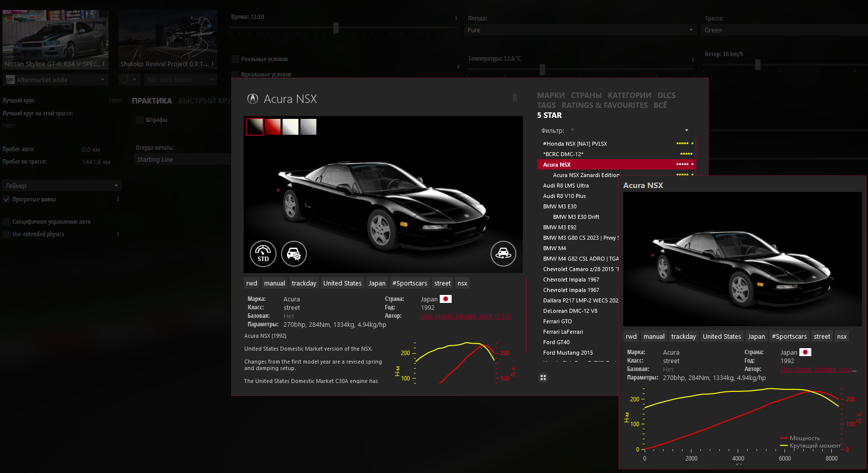Click the Температура slider handle
The height and width of the screenshot is (473, 868).
[x=542, y=70]
